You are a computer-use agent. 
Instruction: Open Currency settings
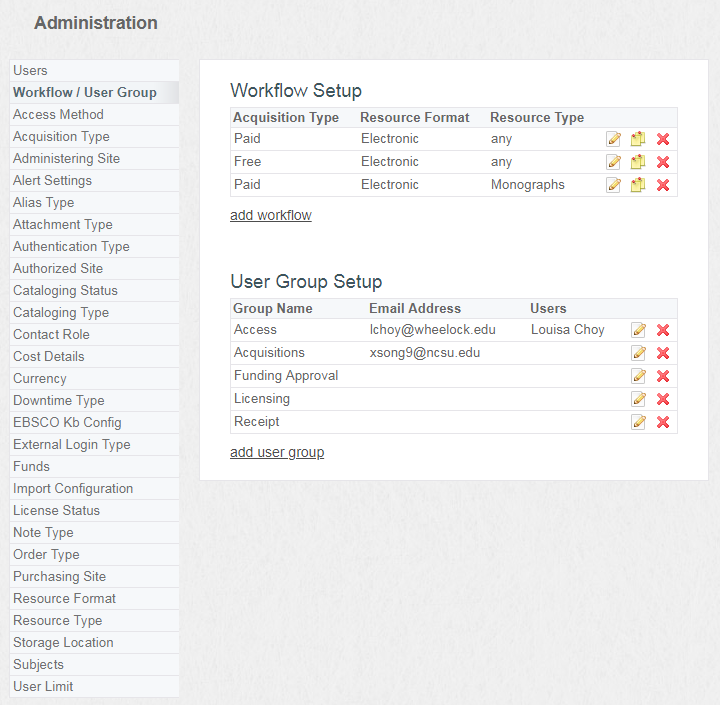(x=94, y=379)
